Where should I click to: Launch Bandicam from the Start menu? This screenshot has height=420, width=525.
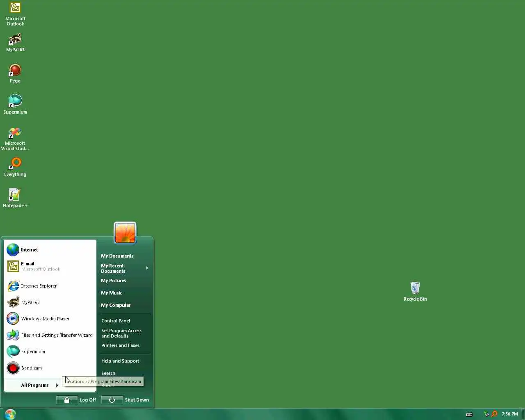pos(50,368)
